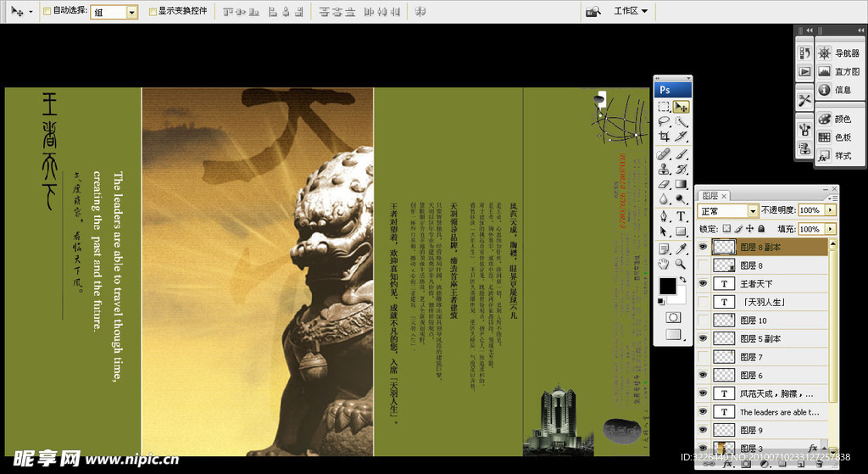The width and height of the screenshot is (868, 474).
Task: Select the Pen tool
Action: (x=664, y=215)
